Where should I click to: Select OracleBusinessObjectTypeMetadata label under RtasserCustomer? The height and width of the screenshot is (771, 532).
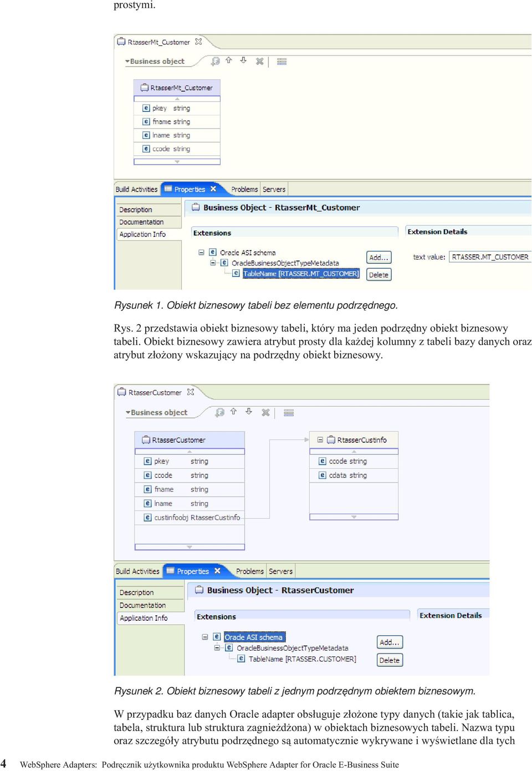pyautogui.click(x=293, y=647)
